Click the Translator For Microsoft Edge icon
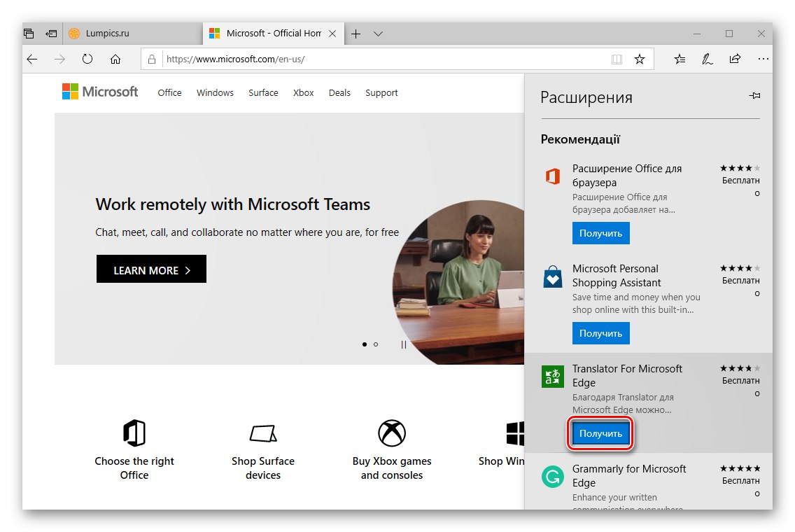 (x=552, y=376)
